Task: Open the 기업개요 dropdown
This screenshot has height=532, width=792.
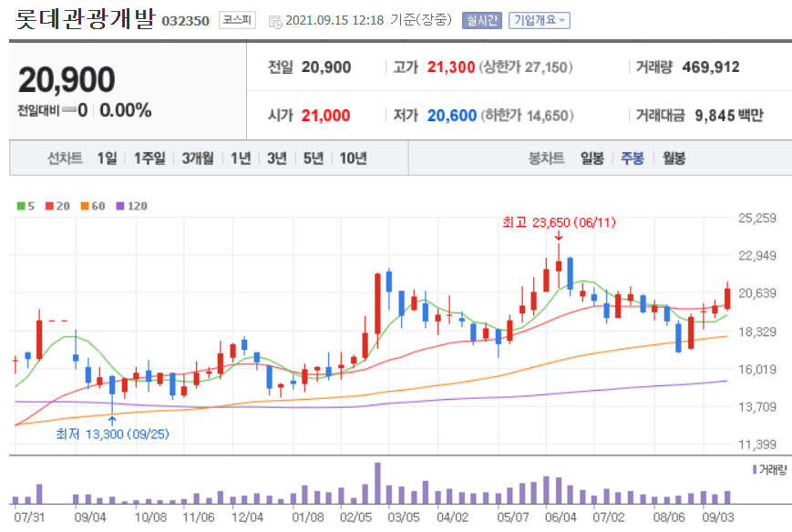Action: tap(539, 20)
